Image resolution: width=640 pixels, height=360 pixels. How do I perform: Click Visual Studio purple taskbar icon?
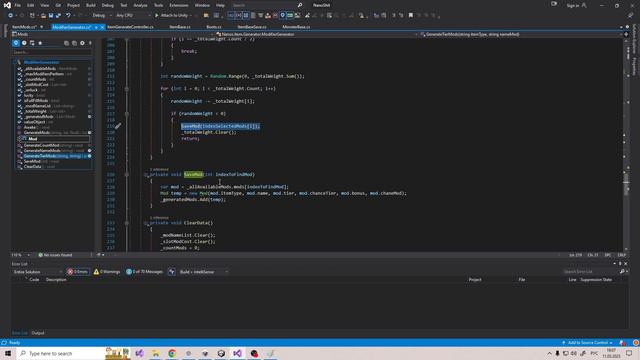237,353
